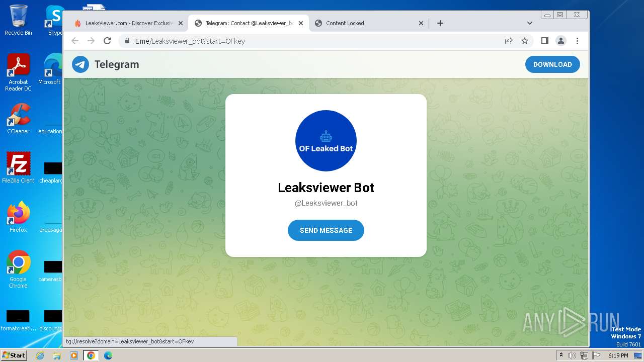The height and width of the screenshot is (362, 644).
Task: Switch to the Content Locked tab
Action: coord(369,23)
